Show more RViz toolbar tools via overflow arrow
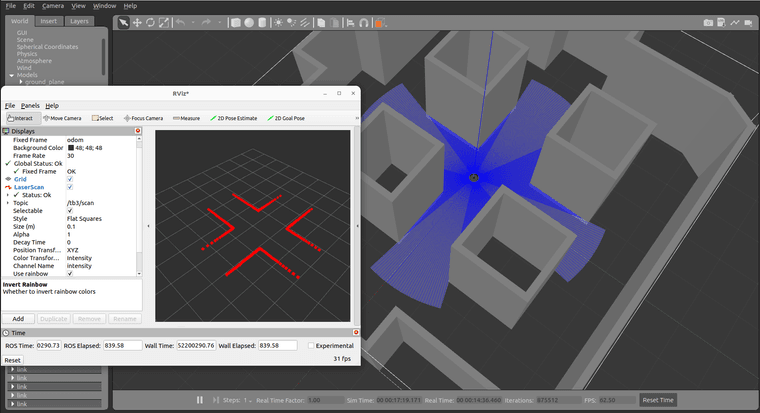 pos(357,118)
